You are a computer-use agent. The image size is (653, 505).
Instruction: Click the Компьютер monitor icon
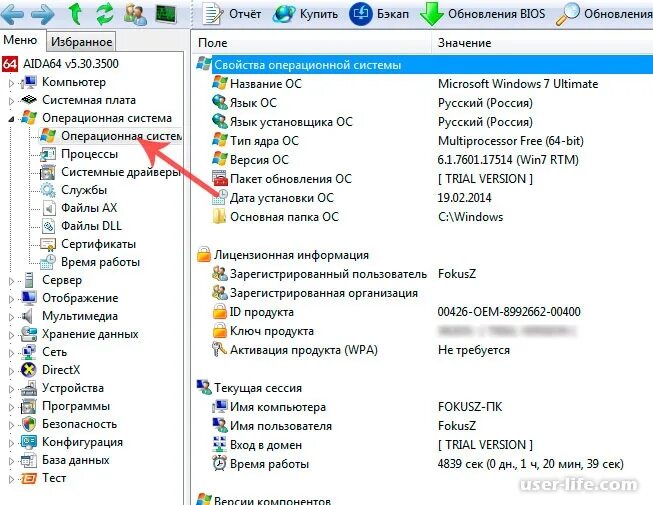click(x=29, y=82)
